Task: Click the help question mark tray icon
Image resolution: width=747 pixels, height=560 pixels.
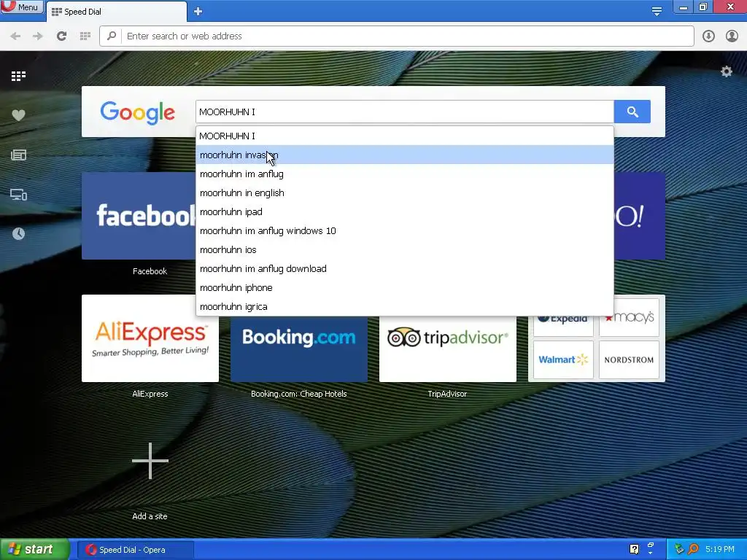Action: 634,549
